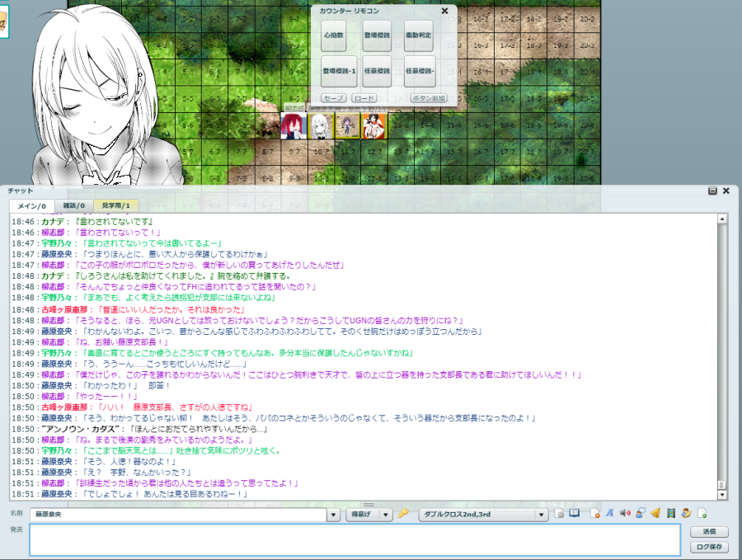Click the open book icon in chat toolbar
The height and width of the screenshot is (560, 742).
(575, 514)
